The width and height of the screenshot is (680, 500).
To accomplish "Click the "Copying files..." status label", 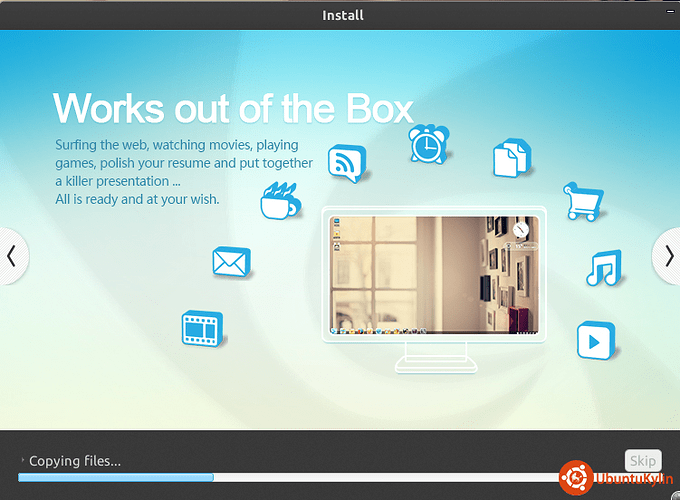I will point(75,461).
